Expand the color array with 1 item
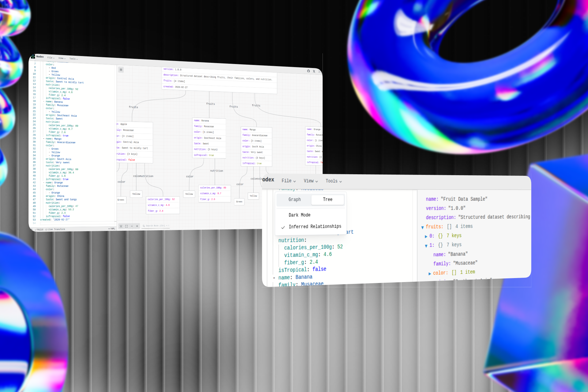The image size is (588, 392). click(x=430, y=273)
